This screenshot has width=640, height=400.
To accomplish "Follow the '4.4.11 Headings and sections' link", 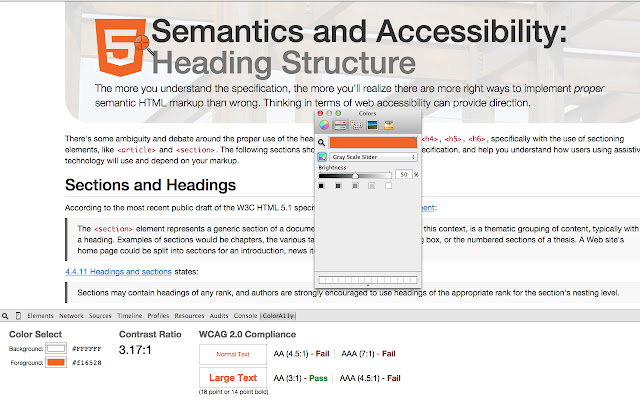I will pyautogui.click(x=118, y=271).
